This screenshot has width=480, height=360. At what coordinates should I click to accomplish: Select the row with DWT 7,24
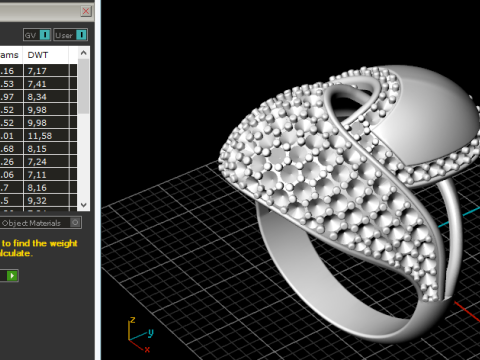click(x=38, y=162)
